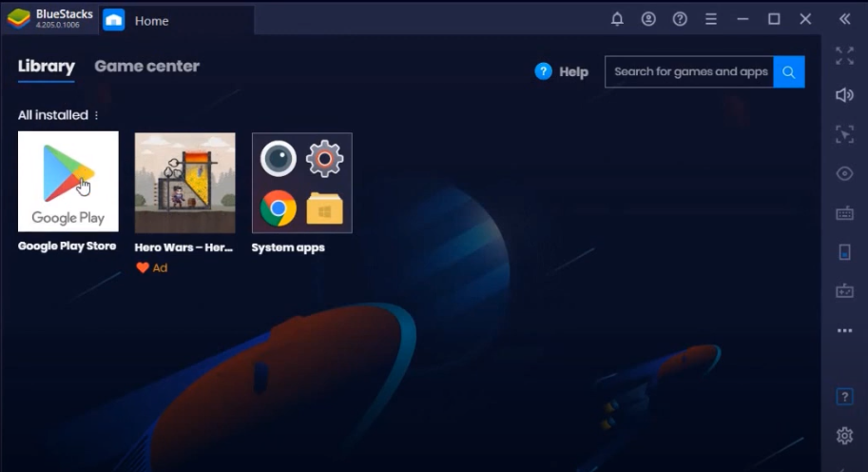Focus the Search for games and apps field
Viewport: 868px width, 472px height.
[x=689, y=71]
